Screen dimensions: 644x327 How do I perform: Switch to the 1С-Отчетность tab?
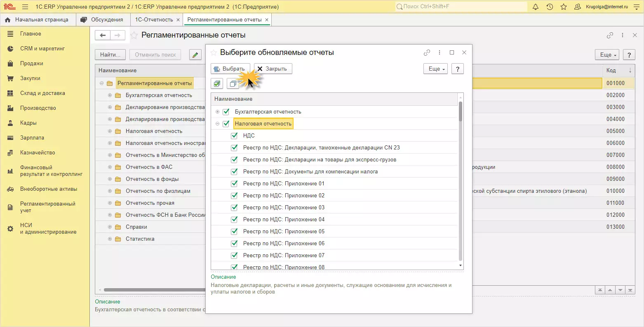coord(154,20)
